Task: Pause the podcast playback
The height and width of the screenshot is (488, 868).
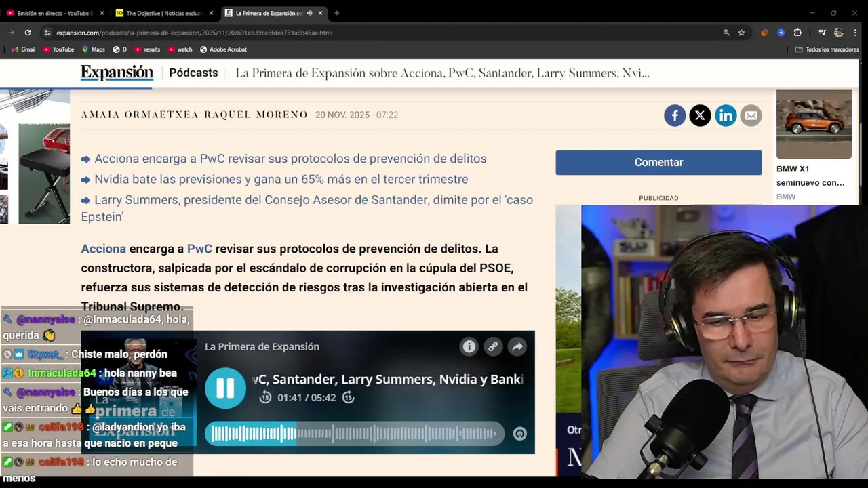Action: coord(225,388)
